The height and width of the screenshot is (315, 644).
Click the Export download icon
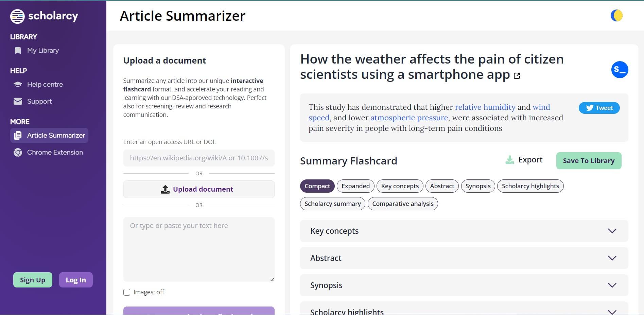pos(509,160)
